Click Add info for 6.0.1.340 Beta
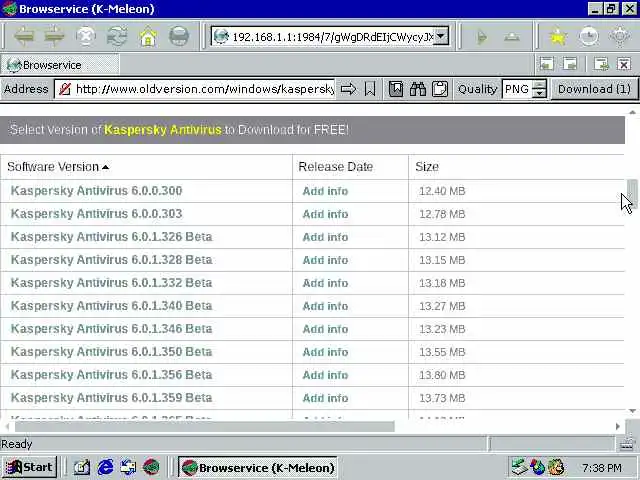Screen dimensions: 640x480 325,306
